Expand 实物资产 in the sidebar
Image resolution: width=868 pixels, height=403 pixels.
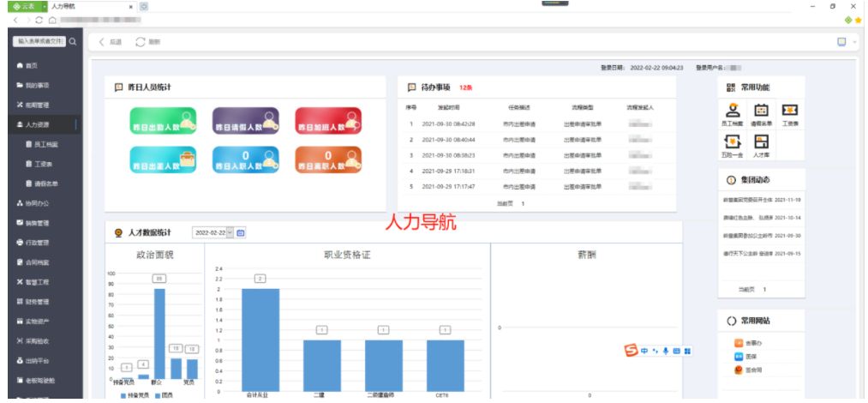pyautogui.click(x=33, y=321)
